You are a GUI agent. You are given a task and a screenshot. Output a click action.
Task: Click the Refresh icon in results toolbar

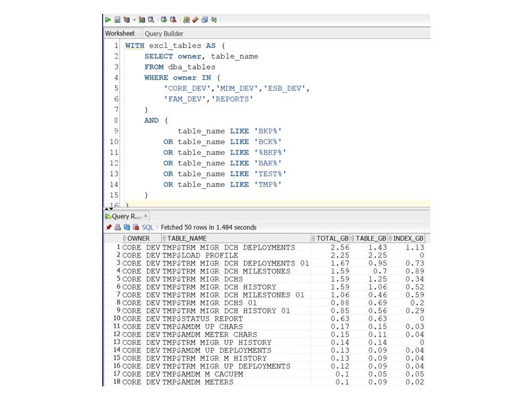tap(127, 227)
